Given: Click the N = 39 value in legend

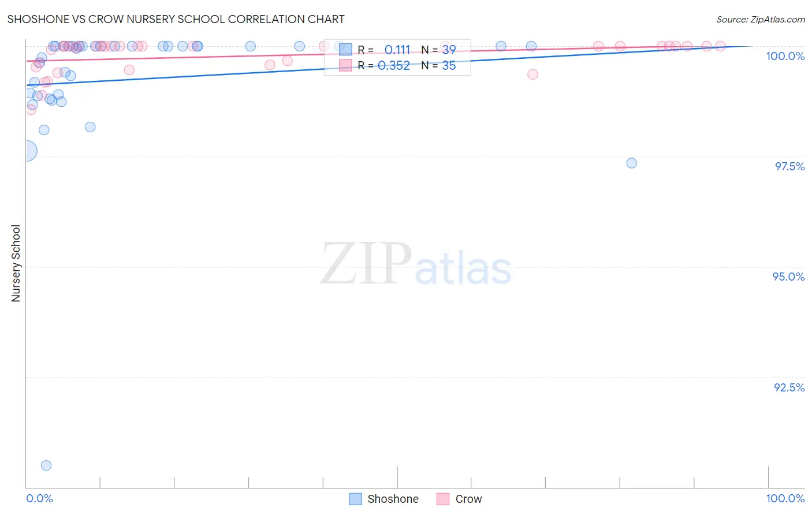Looking at the screenshot, I should [x=438, y=50].
